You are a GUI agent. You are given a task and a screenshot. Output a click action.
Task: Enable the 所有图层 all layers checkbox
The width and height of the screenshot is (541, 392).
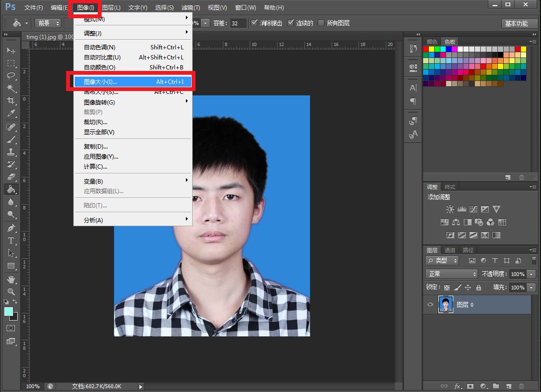(321, 23)
